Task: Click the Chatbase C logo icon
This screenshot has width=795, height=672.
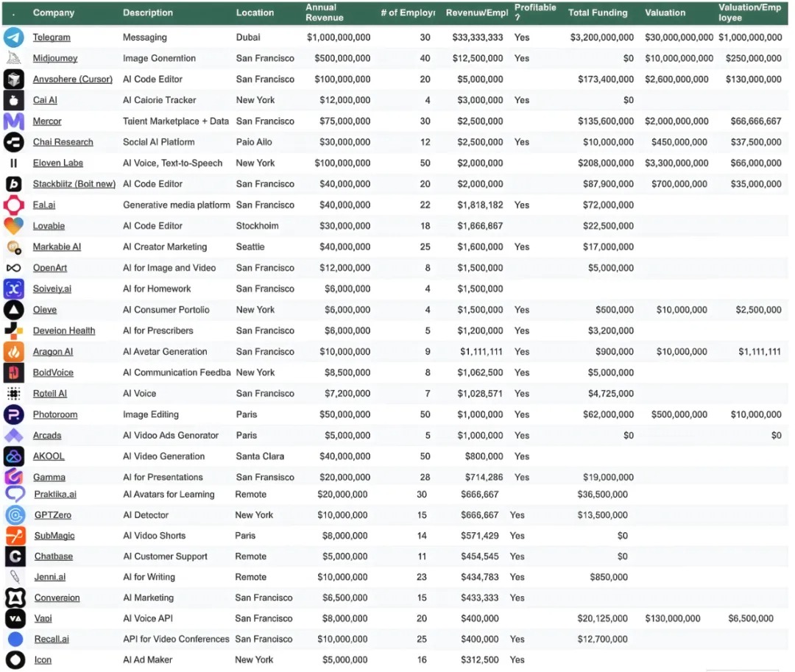Action: [x=15, y=556]
